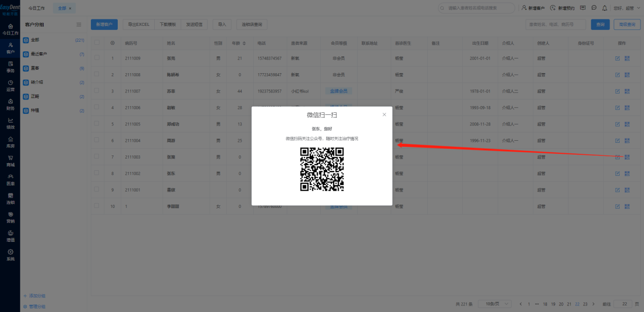Edit the record of 张亮

point(618,58)
